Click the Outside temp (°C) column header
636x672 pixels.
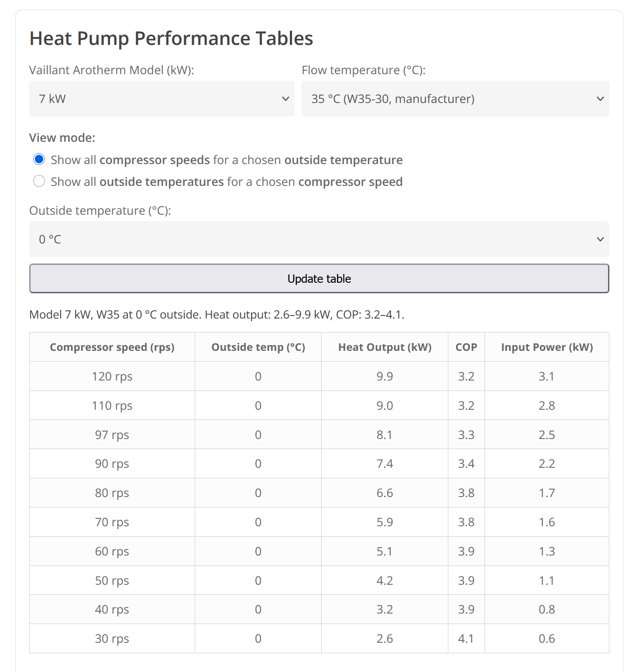pyautogui.click(x=258, y=347)
